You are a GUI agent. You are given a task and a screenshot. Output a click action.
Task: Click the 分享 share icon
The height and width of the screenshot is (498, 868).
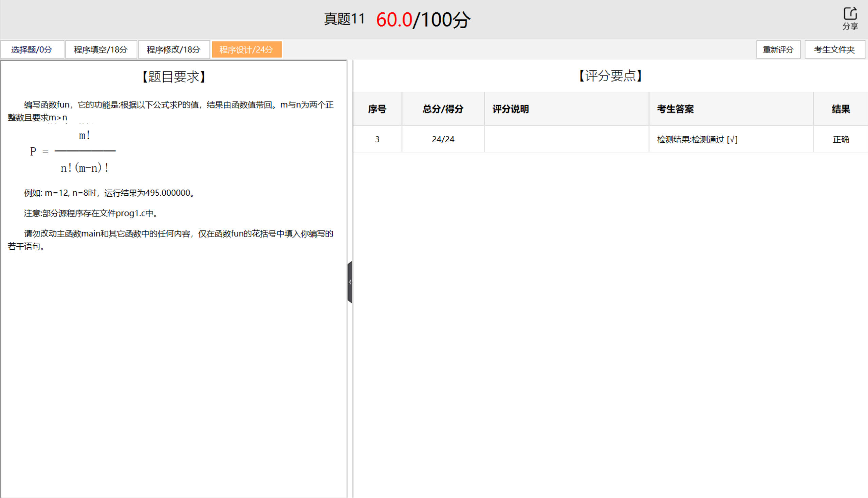tap(850, 18)
